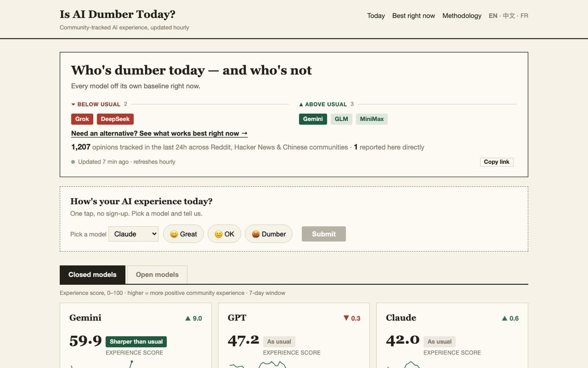Select the Gemini above-usual tag
Viewport: 588px width, 368px height.
click(313, 119)
